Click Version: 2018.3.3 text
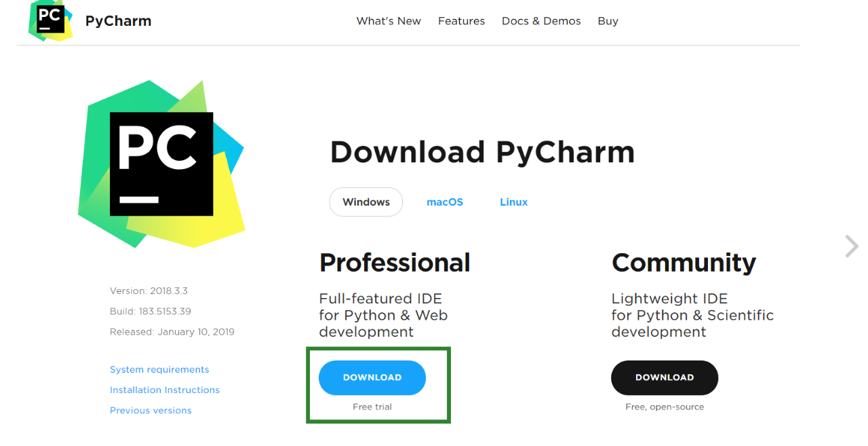868x446 pixels. pos(149,291)
